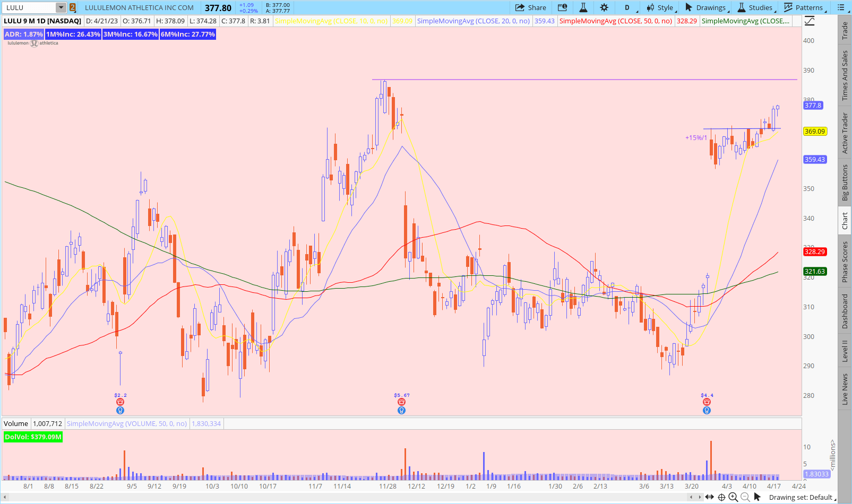Screen dimensions: 852x504
Task: Open the Dashboard side tab
Action: 845,311
